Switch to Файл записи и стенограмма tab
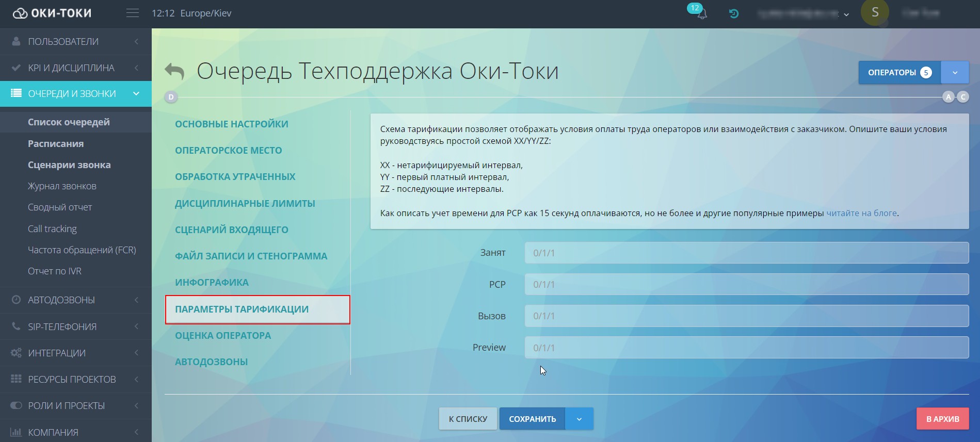980x442 pixels. click(251, 256)
